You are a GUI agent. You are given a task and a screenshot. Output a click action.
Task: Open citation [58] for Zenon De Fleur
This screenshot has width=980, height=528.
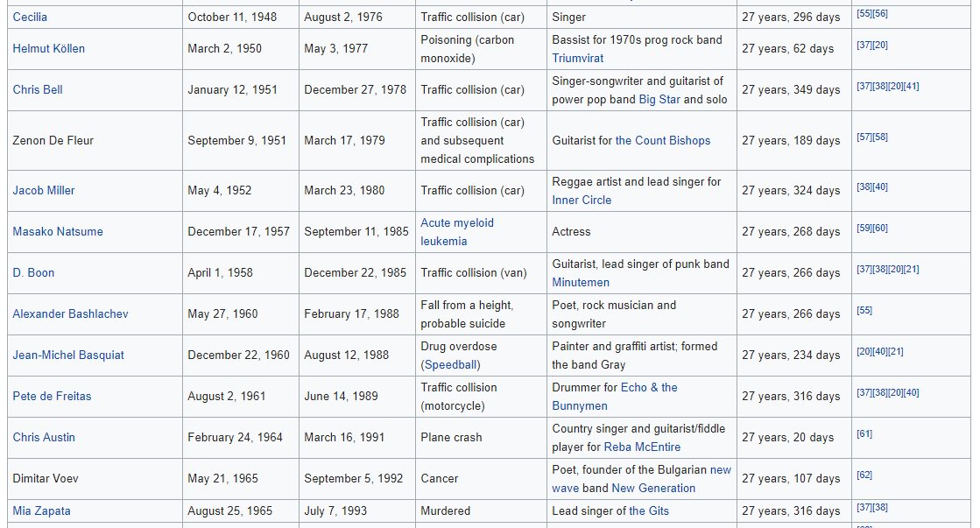point(880,137)
